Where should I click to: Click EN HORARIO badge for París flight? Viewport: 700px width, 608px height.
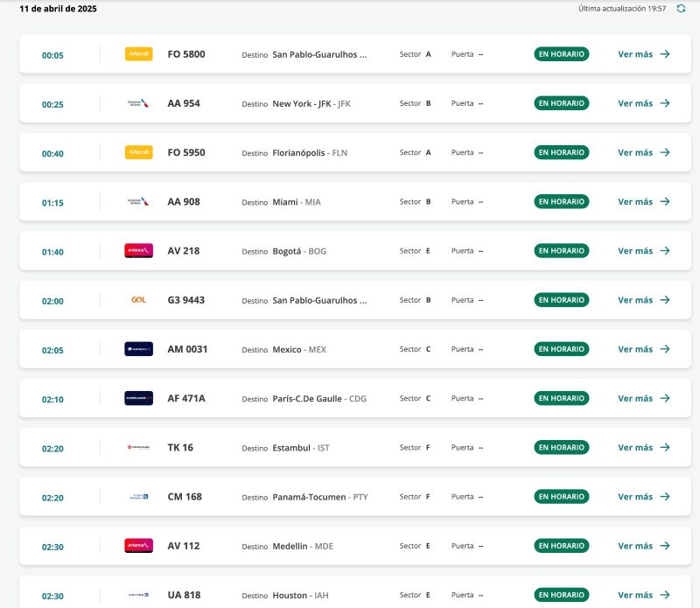click(561, 398)
